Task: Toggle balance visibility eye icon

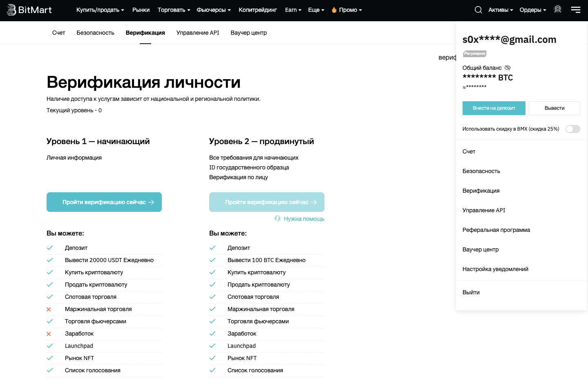Action: tap(508, 68)
